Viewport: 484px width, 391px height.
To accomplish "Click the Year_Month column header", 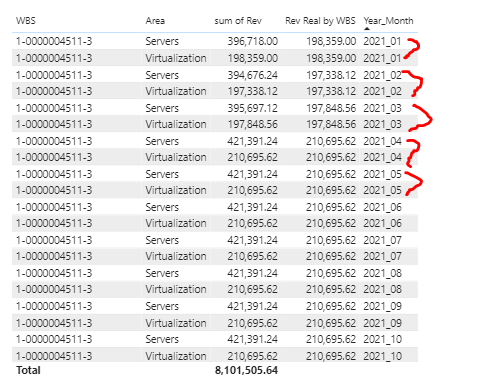I will [x=388, y=21].
